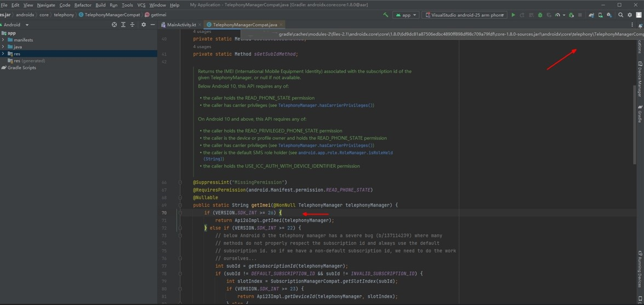This screenshot has height=305, width=644.
Task: Click Collapse All in project panel
Action: pyautogui.click(x=132, y=25)
